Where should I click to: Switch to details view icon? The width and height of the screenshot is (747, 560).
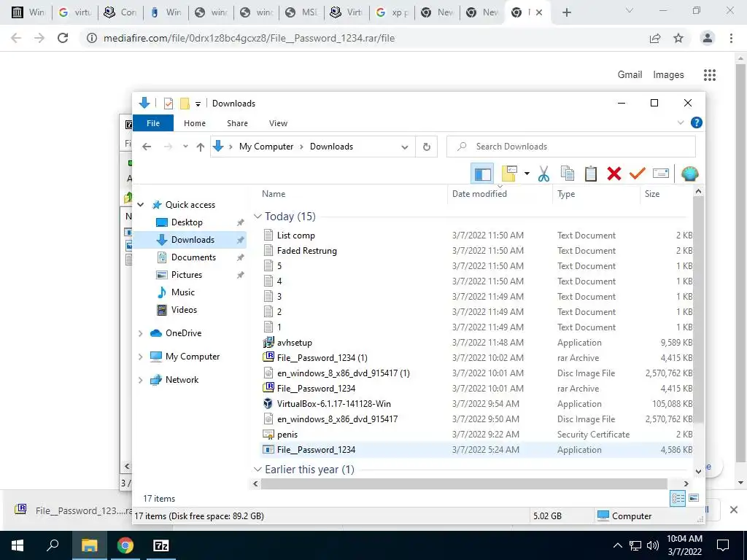coord(678,499)
